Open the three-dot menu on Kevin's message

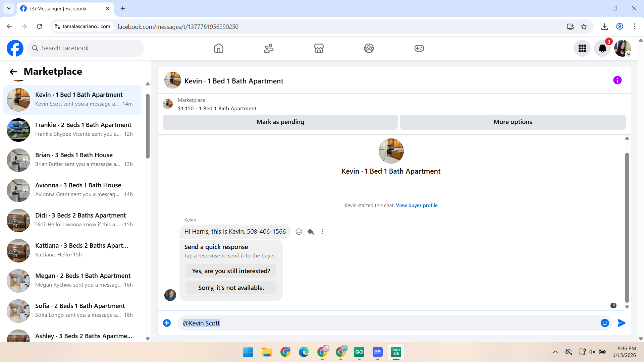322,232
